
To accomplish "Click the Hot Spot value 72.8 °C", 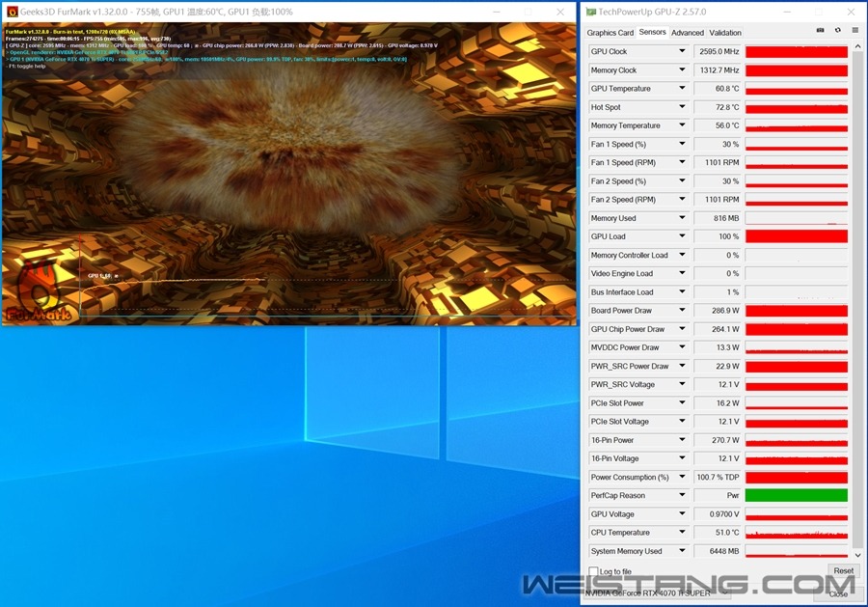I will tap(718, 107).
